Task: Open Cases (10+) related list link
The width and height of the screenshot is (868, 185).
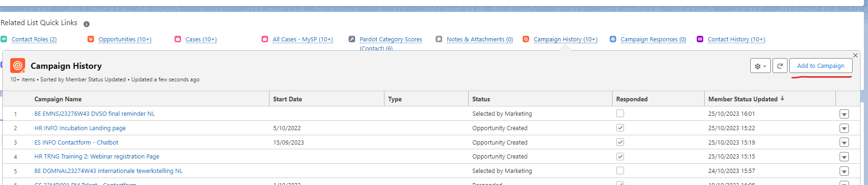Action: pyautogui.click(x=201, y=40)
